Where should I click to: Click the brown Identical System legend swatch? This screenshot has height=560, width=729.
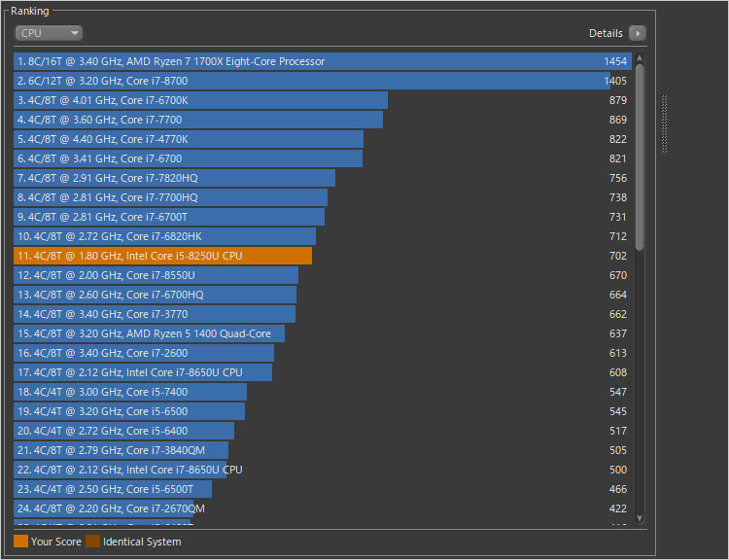[92, 542]
